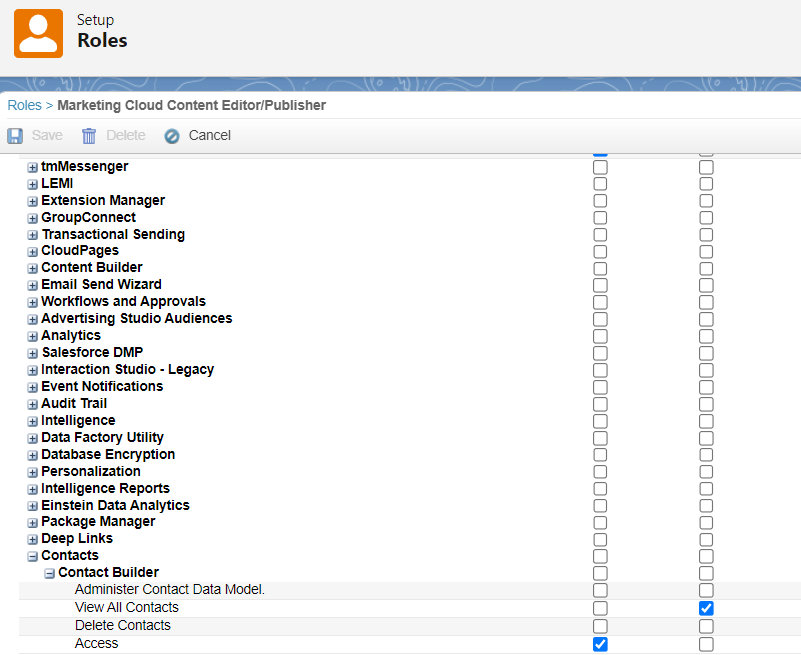The image size is (801, 655).
Task: Expand the Analytics node
Action: coord(33,336)
